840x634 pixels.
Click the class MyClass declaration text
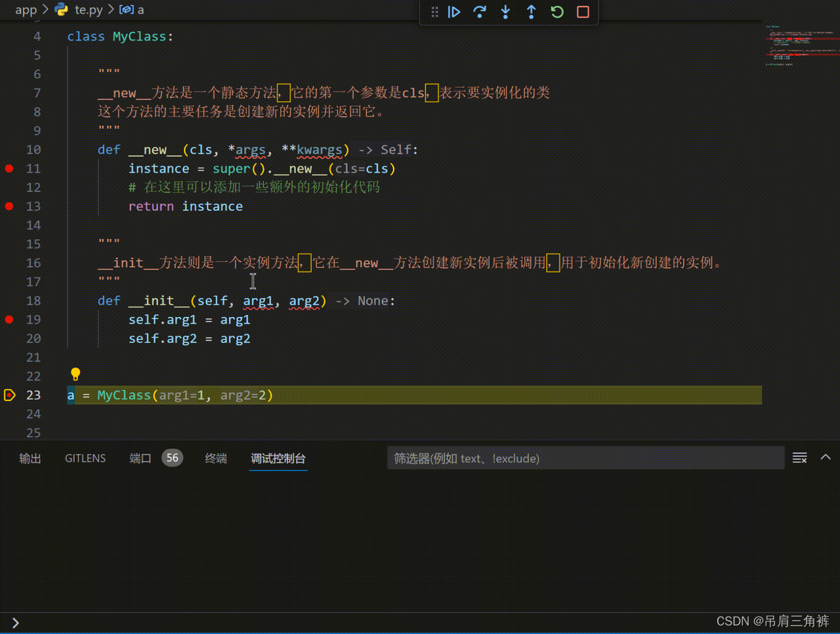tap(120, 37)
